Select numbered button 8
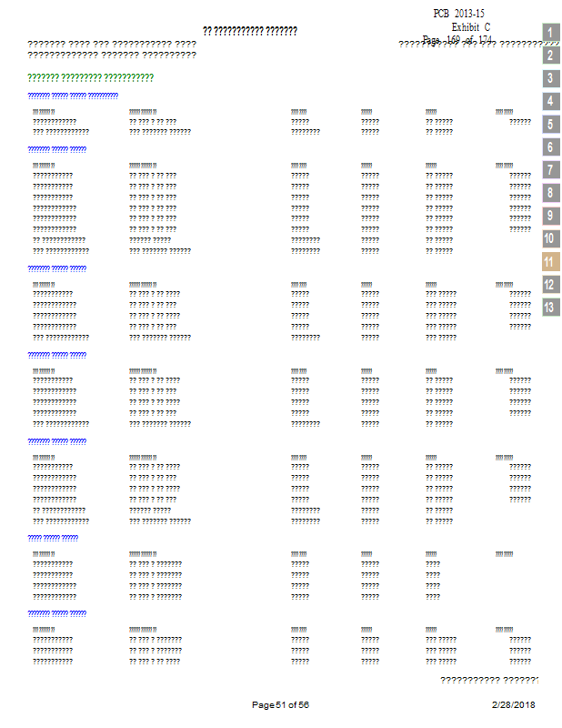The width and height of the screenshot is (562, 728). pos(550,193)
